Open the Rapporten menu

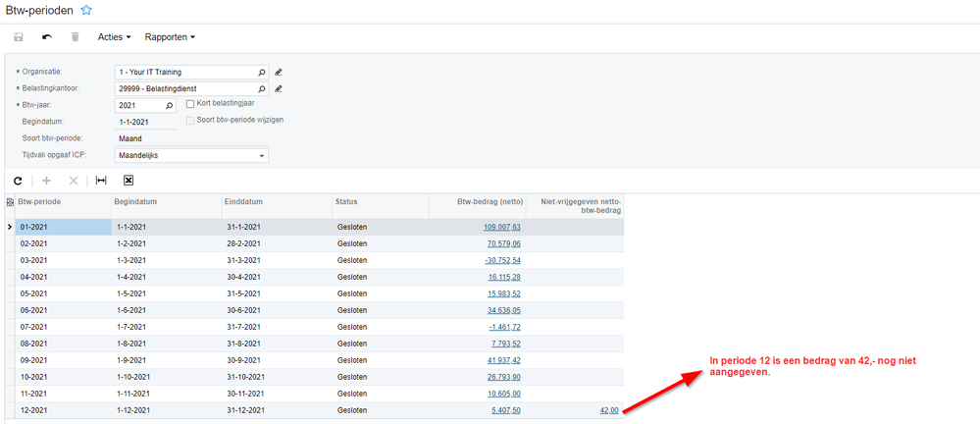(170, 37)
